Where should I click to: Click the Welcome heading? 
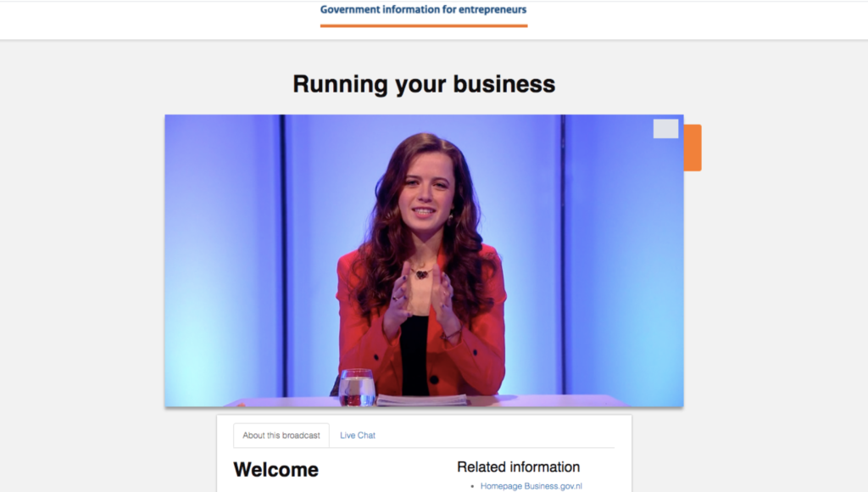click(x=275, y=470)
